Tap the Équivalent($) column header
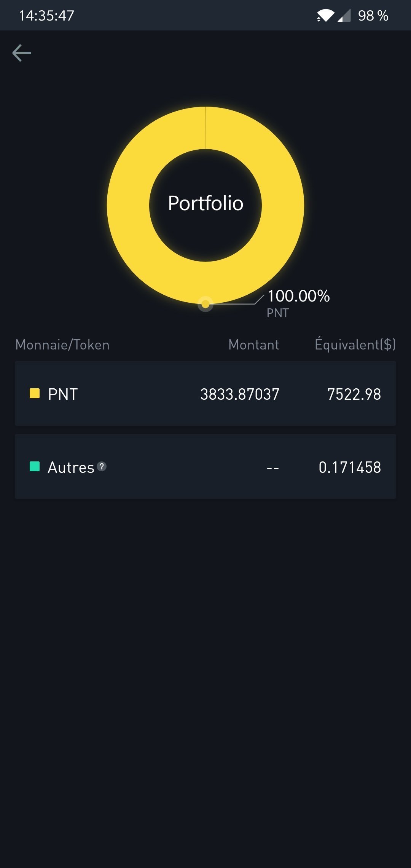The image size is (411, 868). (x=355, y=345)
